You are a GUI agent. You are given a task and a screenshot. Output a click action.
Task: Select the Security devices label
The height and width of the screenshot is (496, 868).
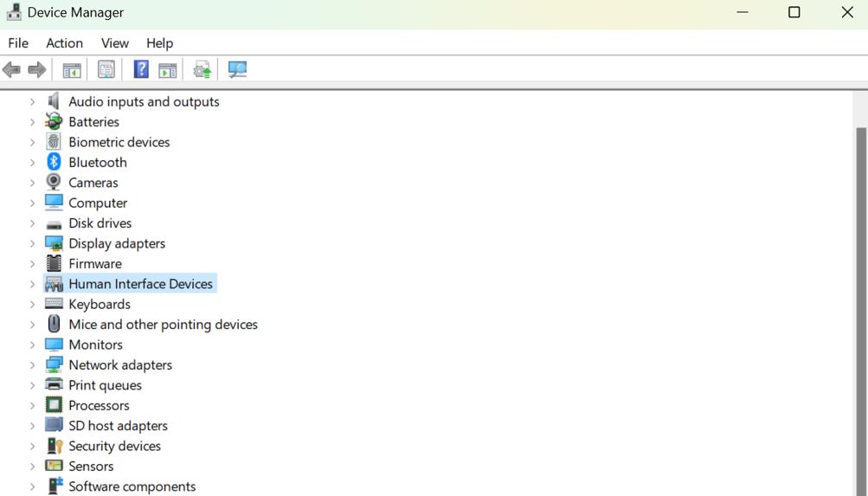(x=114, y=446)
